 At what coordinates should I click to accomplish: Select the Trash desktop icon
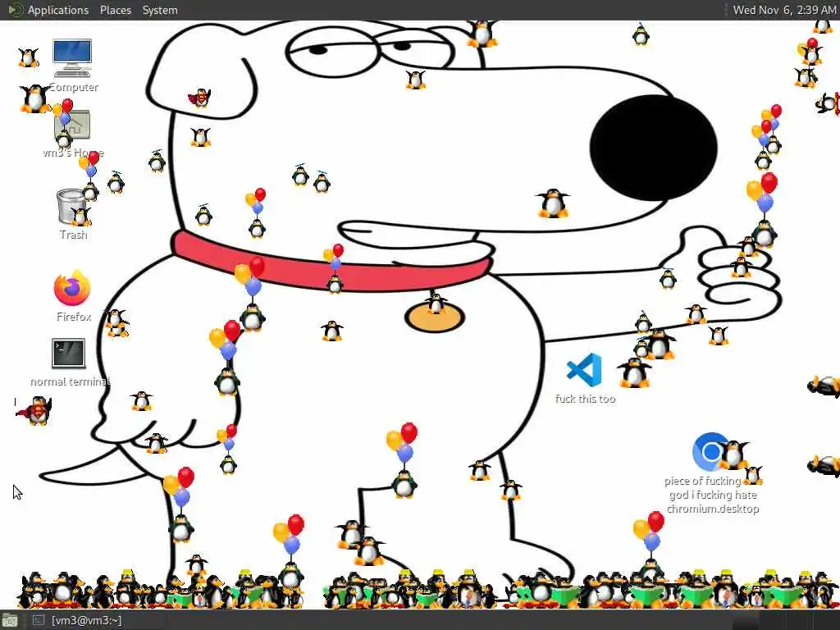click(72, 206)
